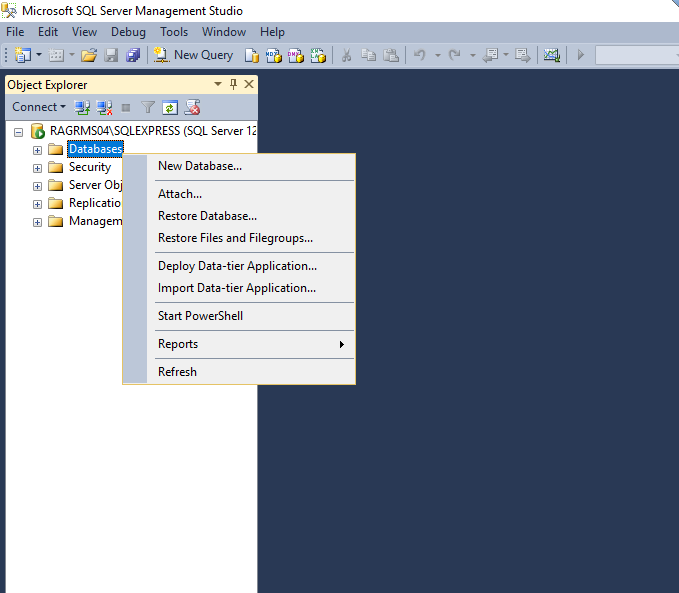This screenshot has width=679, height=593.
Task: Click the Stop square icon in Object Explorer
Action: (x=126, y=107)
